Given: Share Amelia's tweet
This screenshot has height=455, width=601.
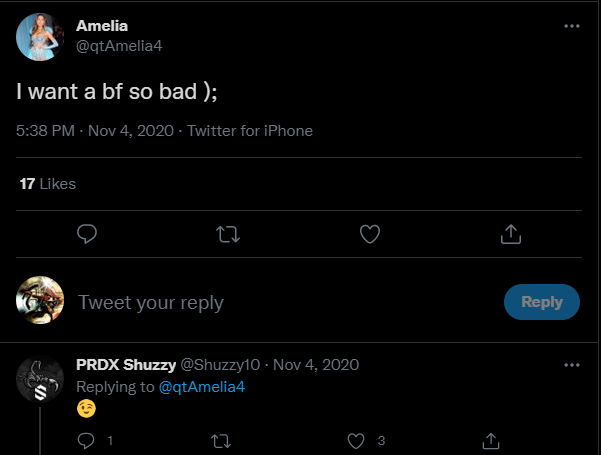Looking at the screenshot, I should point(510,234).
